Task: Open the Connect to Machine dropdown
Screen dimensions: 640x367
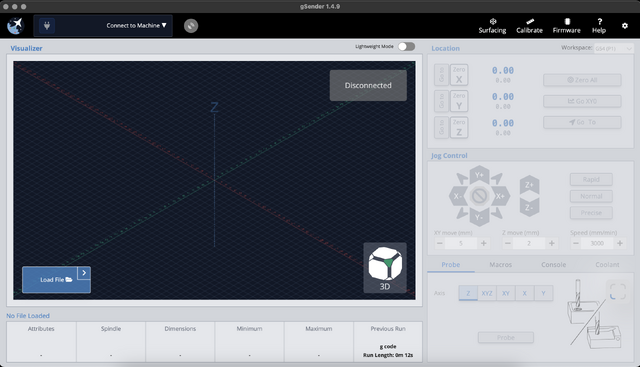Action: tap(136, 25)
